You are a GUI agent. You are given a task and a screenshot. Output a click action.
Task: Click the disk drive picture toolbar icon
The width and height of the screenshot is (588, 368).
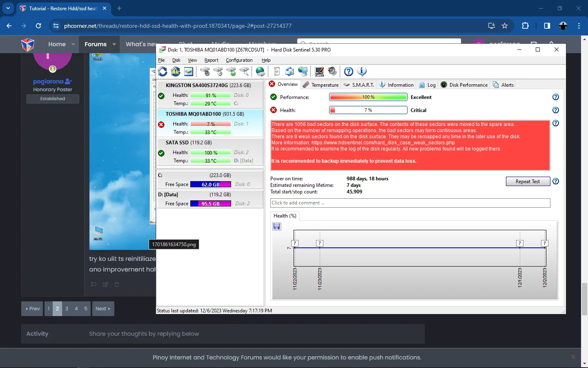[x=189, y=72]
